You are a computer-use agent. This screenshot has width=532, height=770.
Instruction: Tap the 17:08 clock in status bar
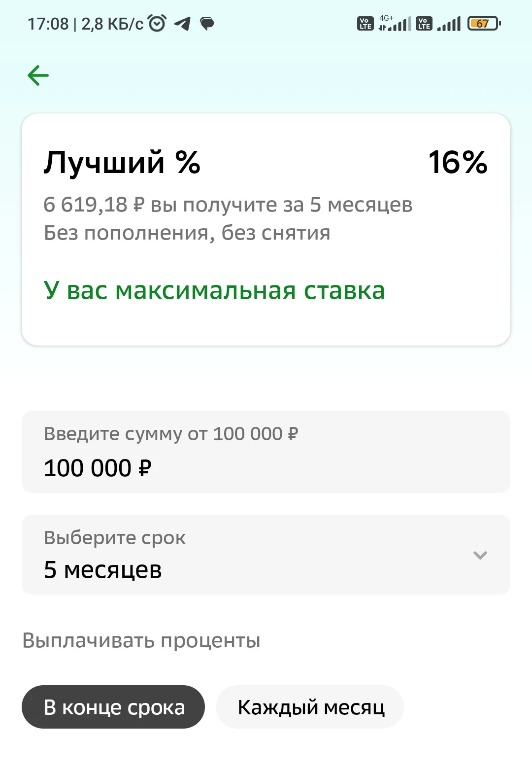[x=48, y=24]
